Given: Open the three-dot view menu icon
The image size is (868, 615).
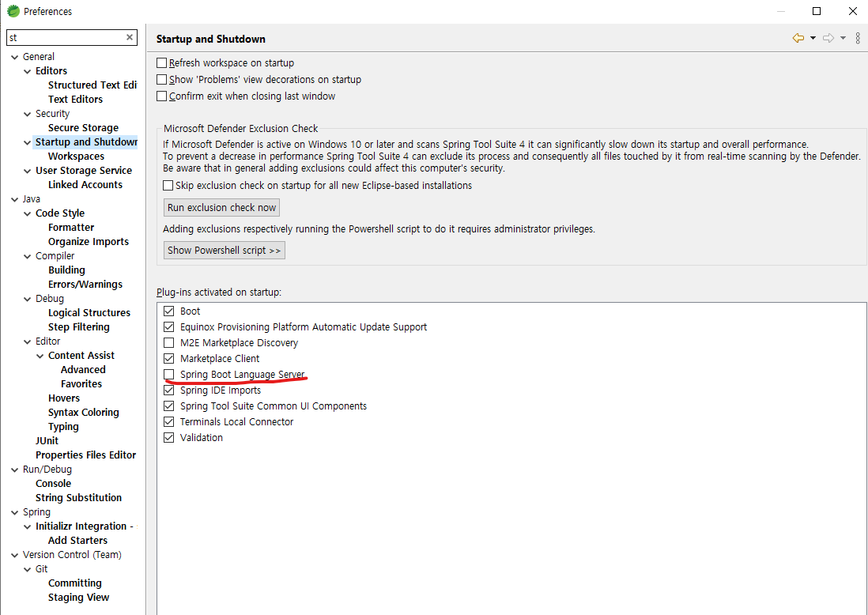Looking at the screenshot, I should click(x=858, y=38).
